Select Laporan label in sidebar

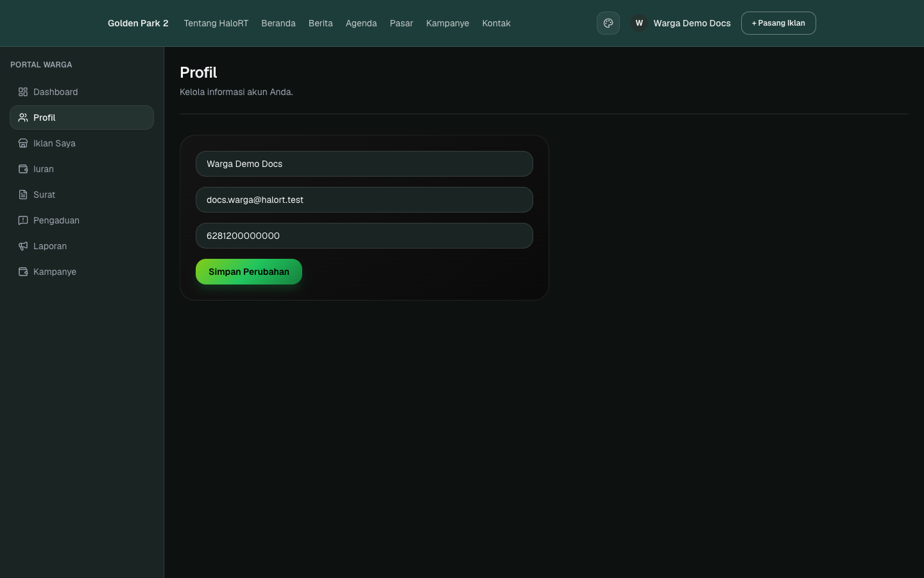50,246
